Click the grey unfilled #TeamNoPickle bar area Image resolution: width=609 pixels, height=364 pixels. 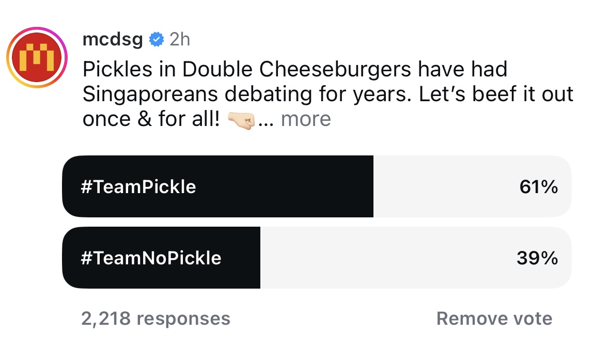[416, 258]
